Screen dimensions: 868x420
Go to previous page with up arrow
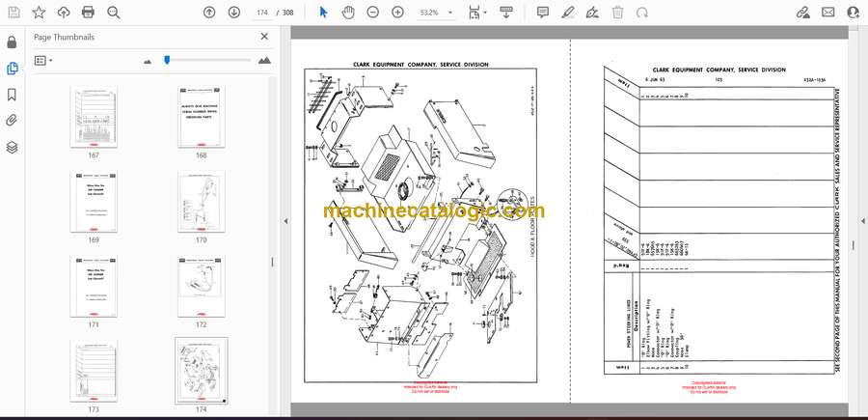[x=209, y=13]
